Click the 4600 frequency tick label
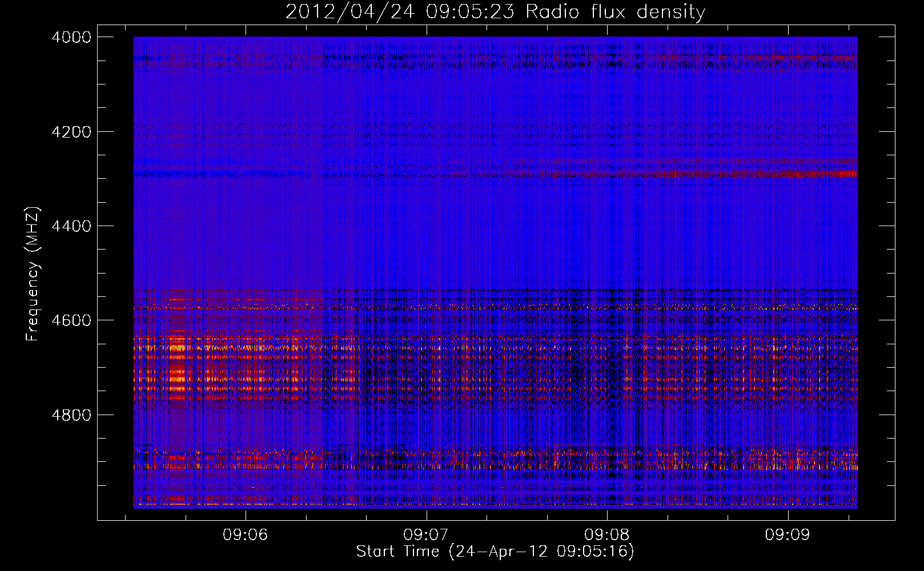 (x=71, y=320)
